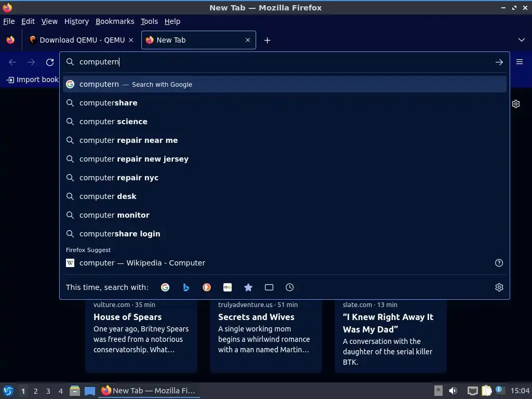532x399 pixels.
Task: Search with eBay one-off engine icon
Action: coord(228,287)
